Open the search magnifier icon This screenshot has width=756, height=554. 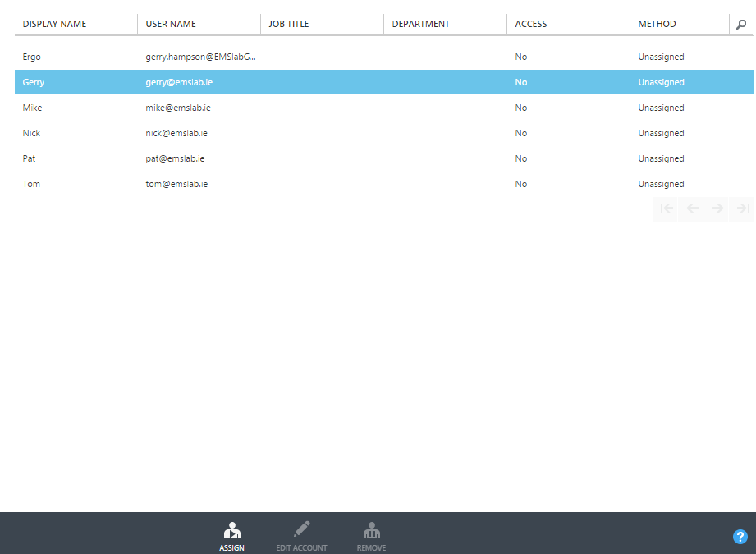coord(740,24)
